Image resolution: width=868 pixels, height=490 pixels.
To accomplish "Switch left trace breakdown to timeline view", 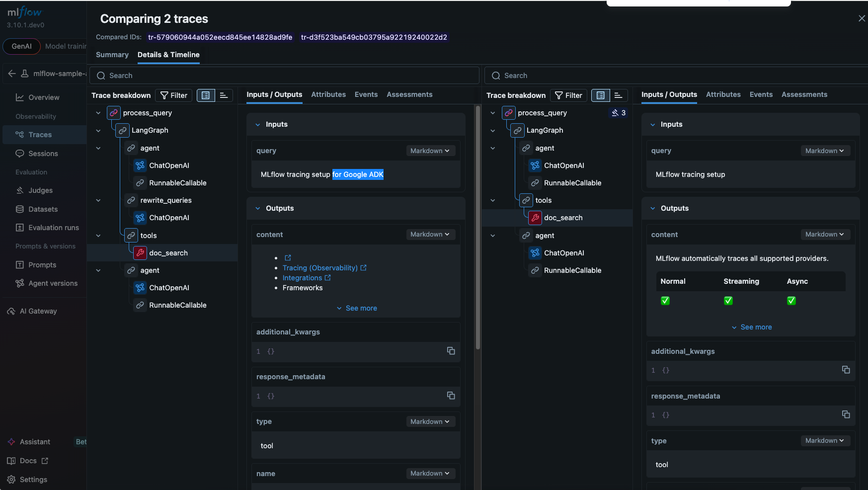I will tap(224, 95).
